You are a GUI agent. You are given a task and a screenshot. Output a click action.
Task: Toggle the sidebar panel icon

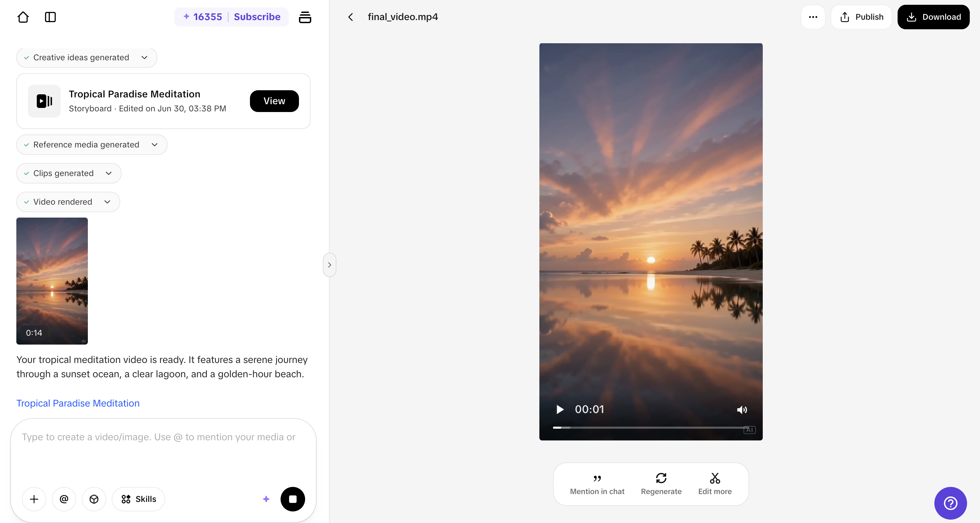point(50,17)
